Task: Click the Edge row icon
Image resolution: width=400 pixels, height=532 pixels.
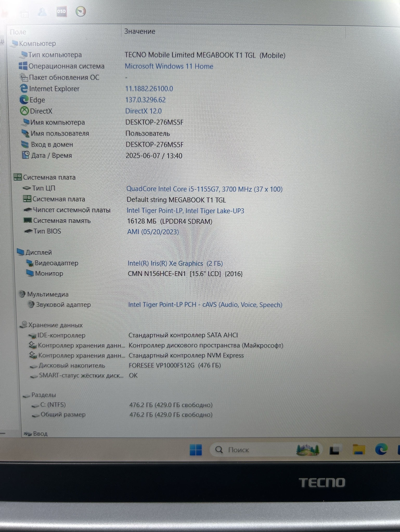Action: click(24, 100)
